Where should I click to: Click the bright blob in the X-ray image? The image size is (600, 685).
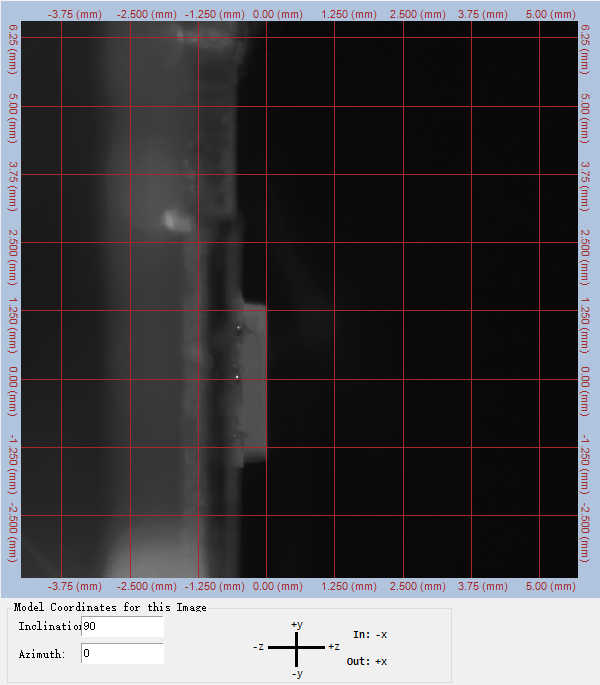pyautogui.click(x=174, y=218)
